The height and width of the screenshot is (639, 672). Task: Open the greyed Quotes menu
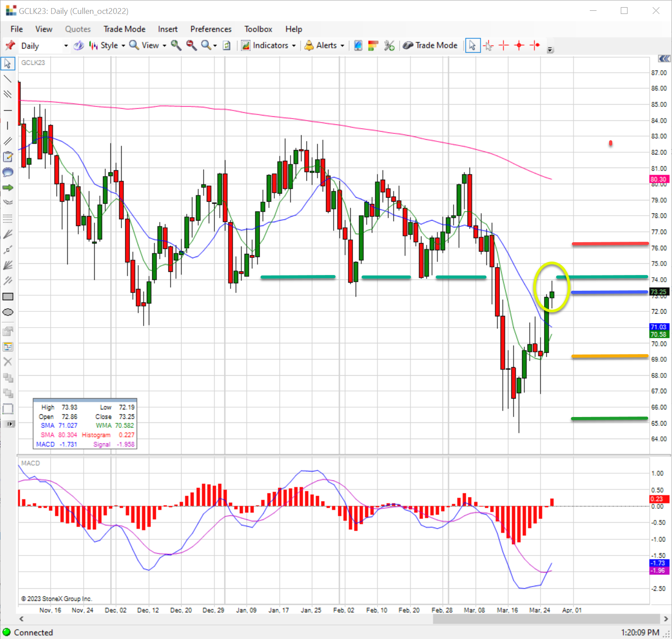[x=78, y=29]
